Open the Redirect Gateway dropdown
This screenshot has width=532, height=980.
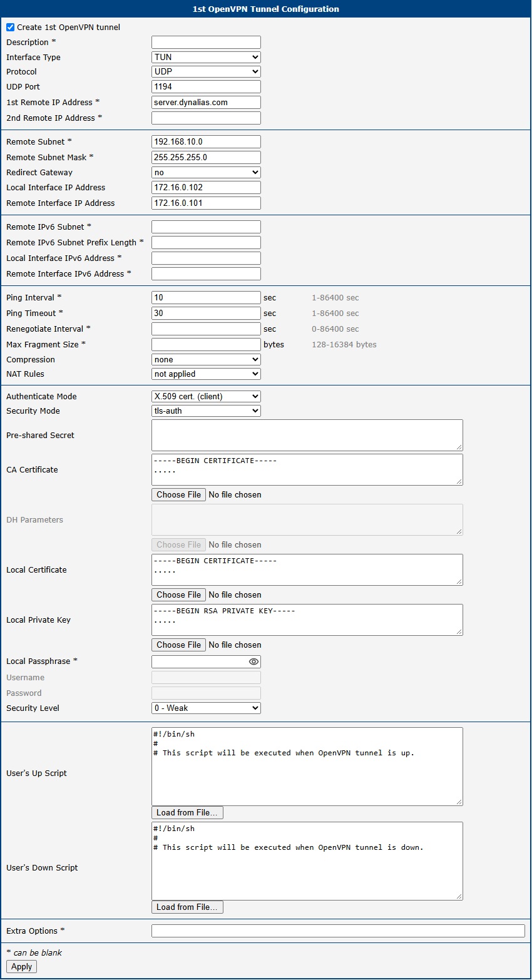[206, 172]
